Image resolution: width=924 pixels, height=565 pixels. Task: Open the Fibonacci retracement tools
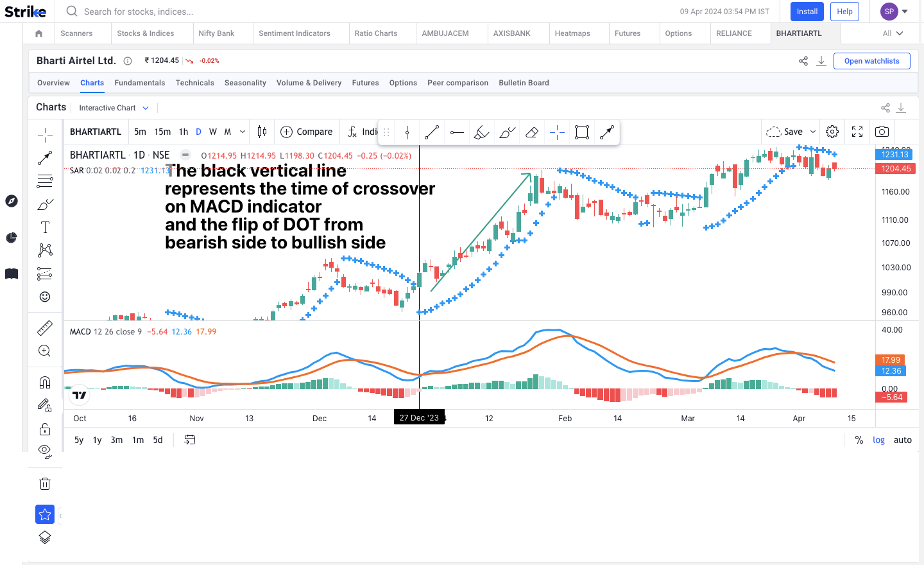click(x=45, y=181)
